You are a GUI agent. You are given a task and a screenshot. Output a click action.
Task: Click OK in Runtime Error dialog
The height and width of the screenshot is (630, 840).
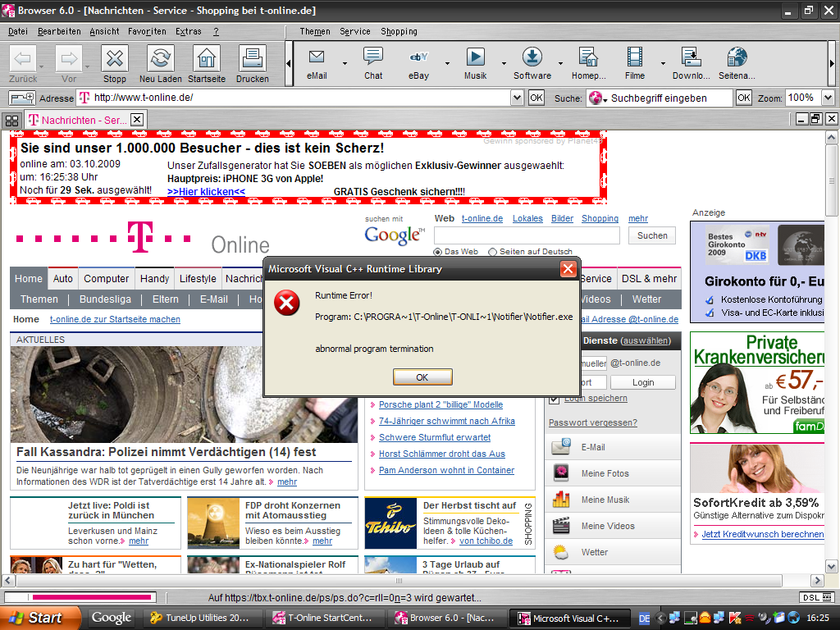(x=422, y=377)
